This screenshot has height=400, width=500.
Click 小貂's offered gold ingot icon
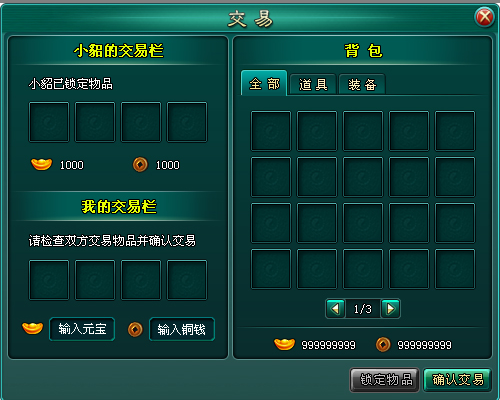tap(41, 164)
